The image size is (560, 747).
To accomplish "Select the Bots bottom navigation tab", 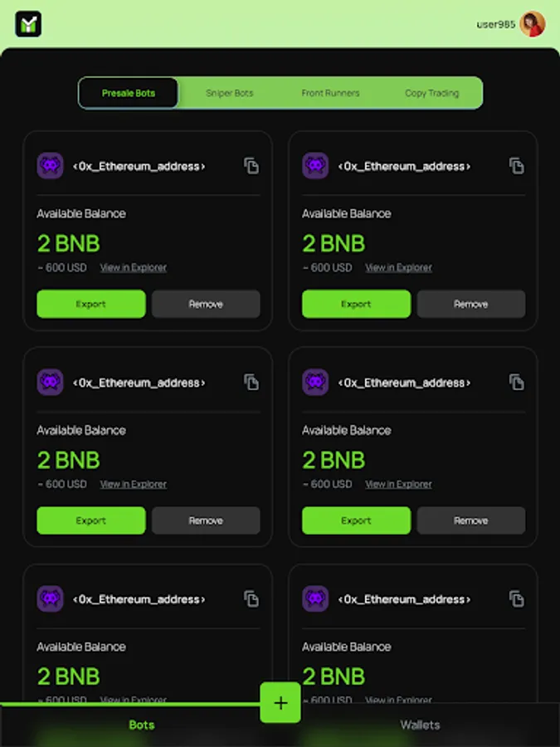I will click(141, 725).
